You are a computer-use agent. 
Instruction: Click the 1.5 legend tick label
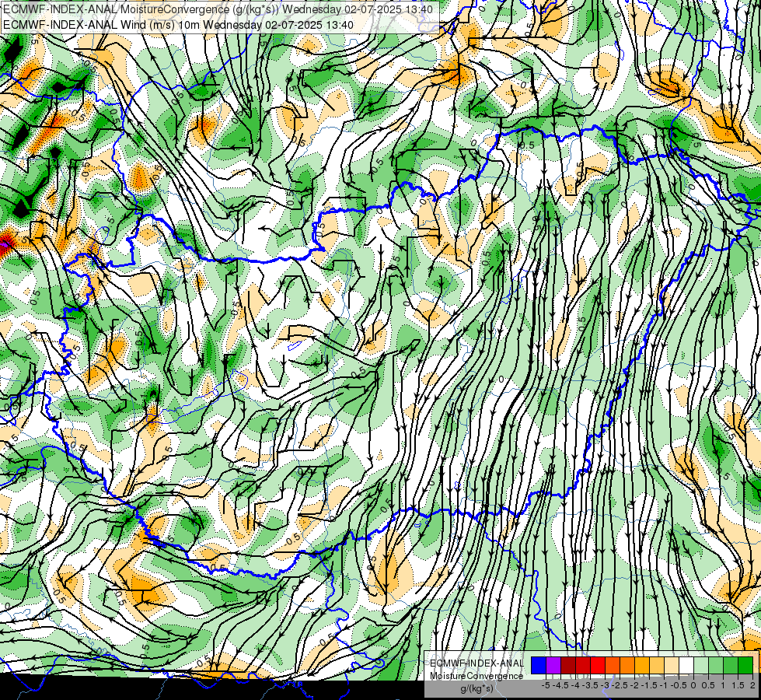click(x=737, y=685)
